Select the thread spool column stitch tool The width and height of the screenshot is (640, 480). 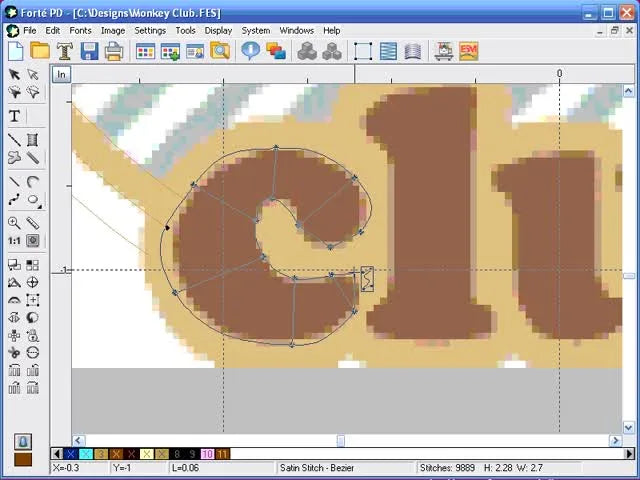(x=33, y=140)
